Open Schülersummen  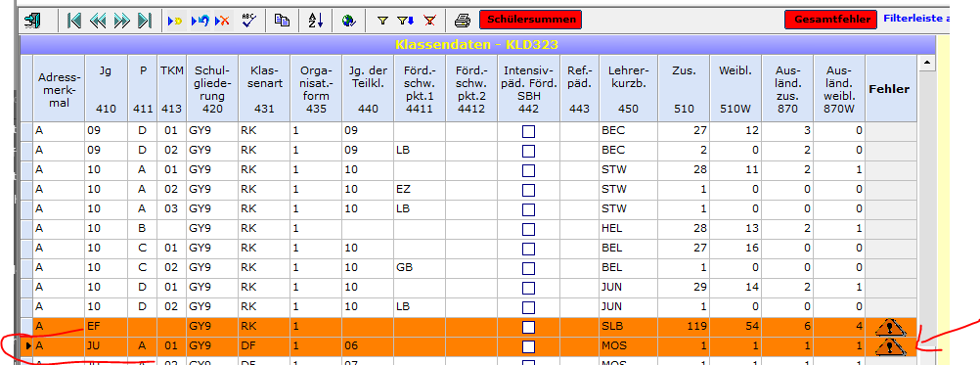(530, 20)
